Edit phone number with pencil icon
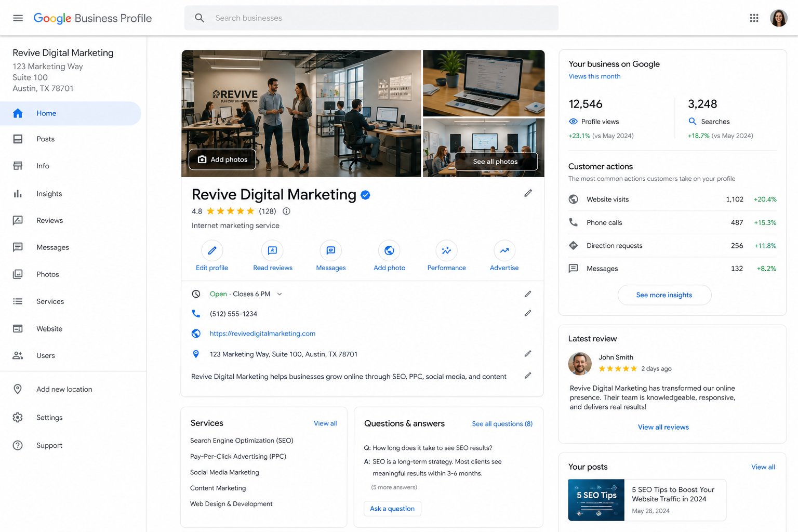This screenshot has width=798, height=532. click(528, 313)
